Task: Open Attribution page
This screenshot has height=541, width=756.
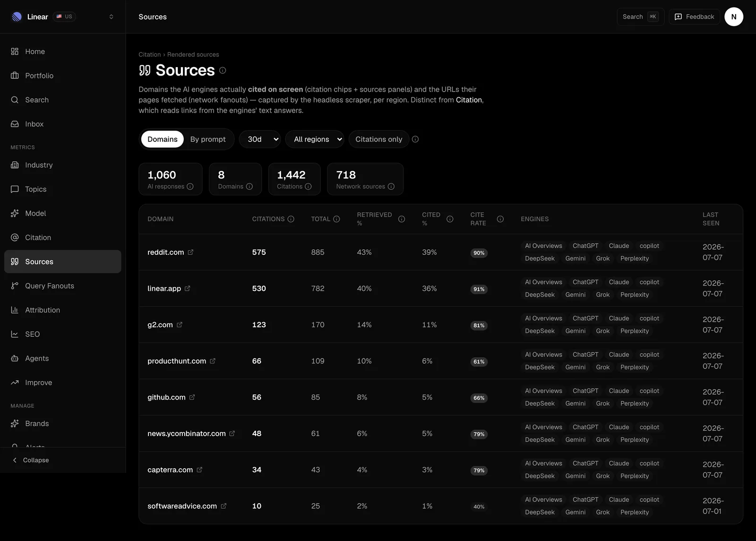Action: 63,310
